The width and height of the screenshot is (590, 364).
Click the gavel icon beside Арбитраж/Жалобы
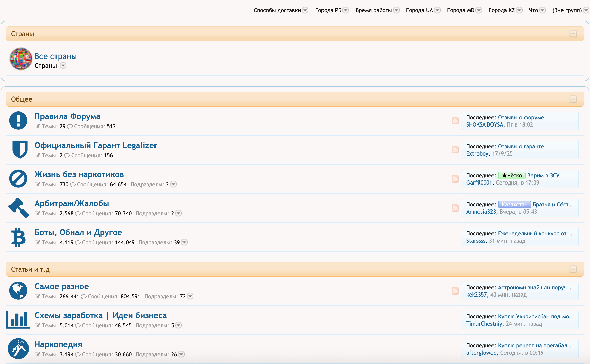[18, 207]
